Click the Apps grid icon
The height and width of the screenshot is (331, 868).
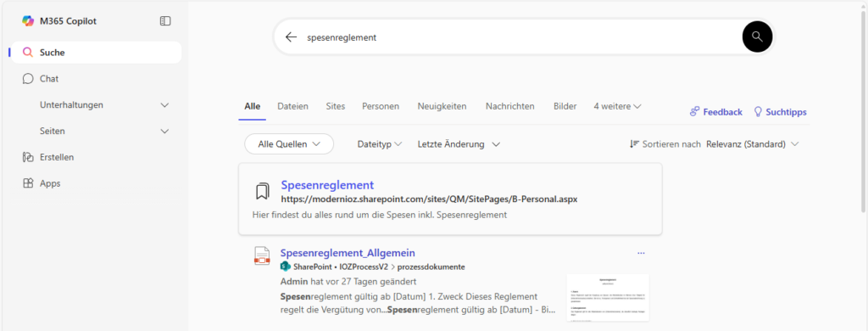pyautogui.click(x=28, y=183)
